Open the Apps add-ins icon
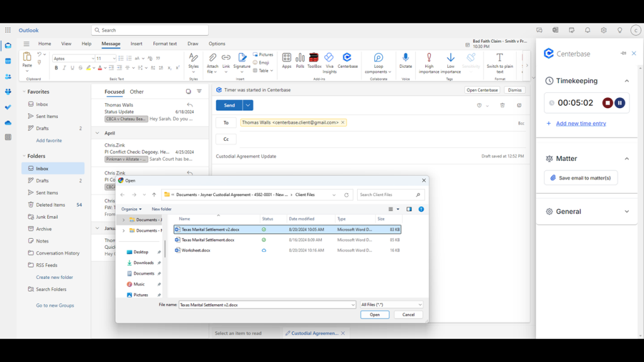Image resolution: width=644 pixels, height=362 pixels. [286, 60]
